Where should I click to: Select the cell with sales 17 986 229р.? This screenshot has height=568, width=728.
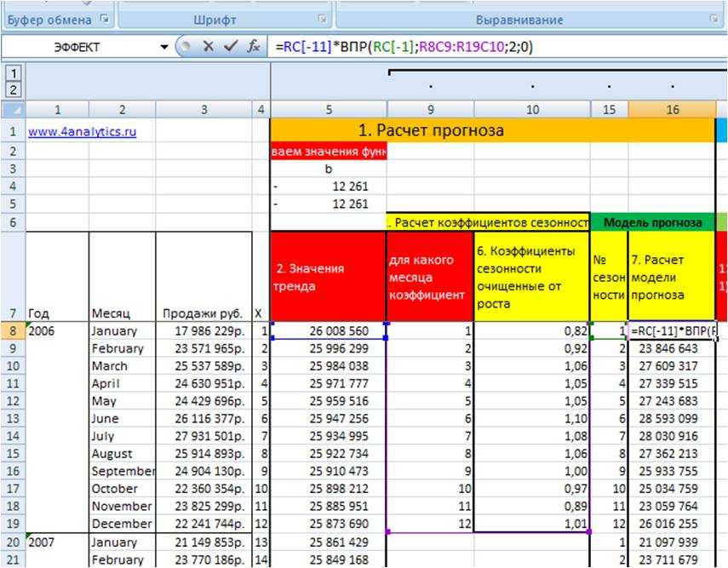pos(203,331)
